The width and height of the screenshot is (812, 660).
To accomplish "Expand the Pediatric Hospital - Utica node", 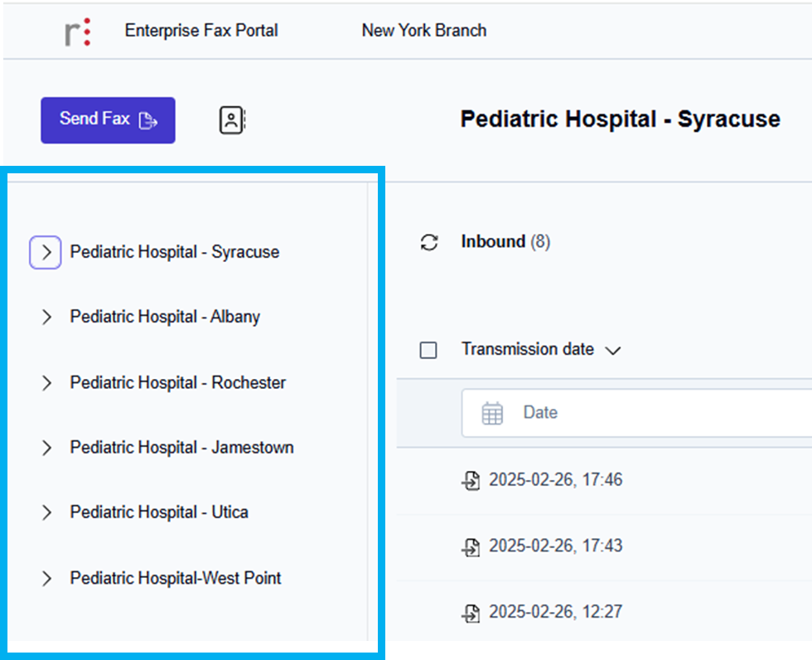I will 46,513.
